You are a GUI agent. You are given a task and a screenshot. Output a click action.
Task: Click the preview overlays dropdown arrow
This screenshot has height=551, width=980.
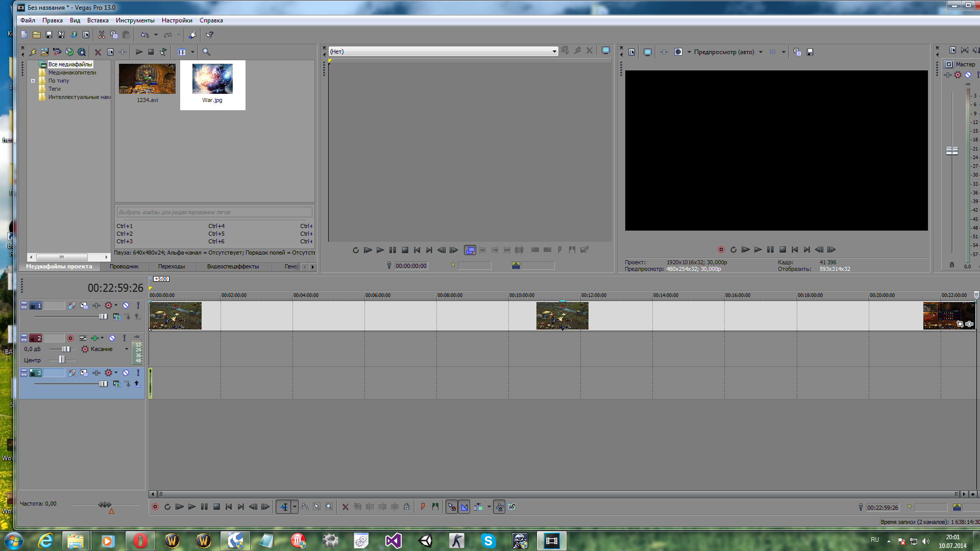[783, 52]
